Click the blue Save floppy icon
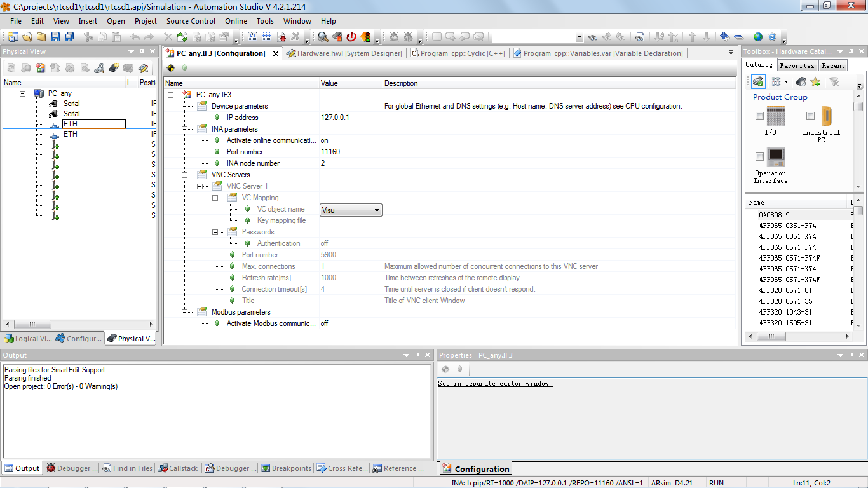This screenshot has height=488, width=868. [55, 37]
